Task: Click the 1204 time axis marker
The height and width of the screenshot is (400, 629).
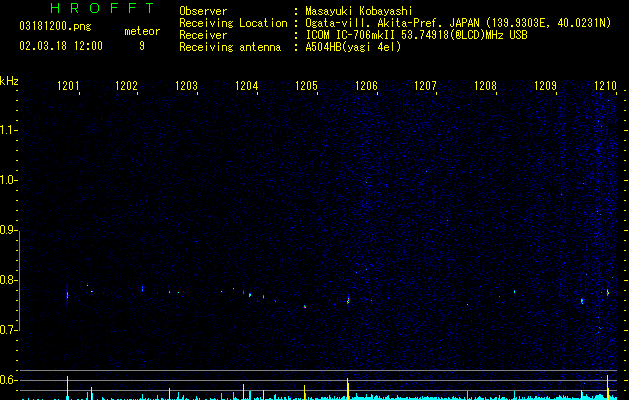Action: coord(246,86)
